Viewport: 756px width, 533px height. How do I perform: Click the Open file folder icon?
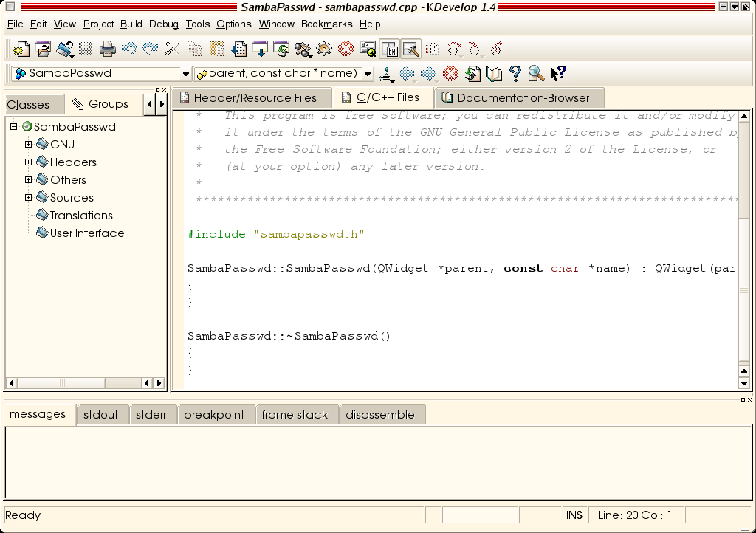point(43,49)
